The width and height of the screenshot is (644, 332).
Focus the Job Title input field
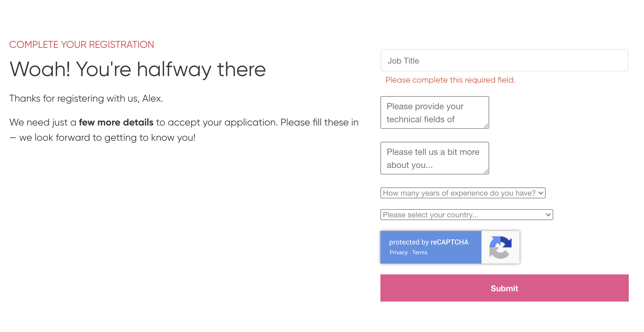click(x=504, y=61)
